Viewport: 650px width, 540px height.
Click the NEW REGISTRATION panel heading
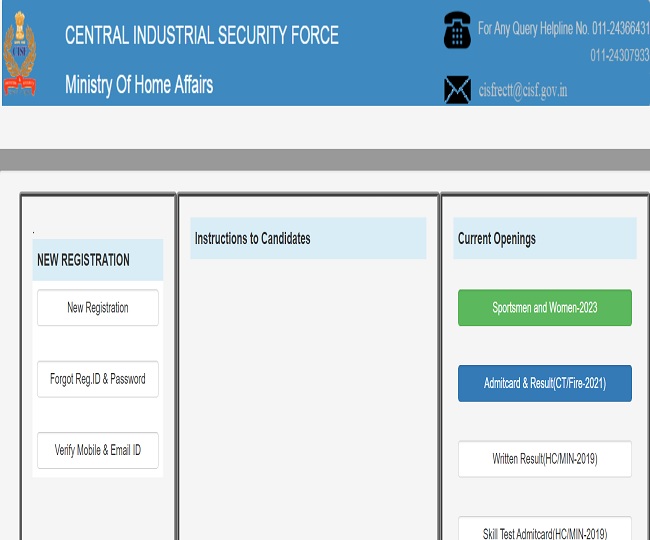click(x=84, y=260)
